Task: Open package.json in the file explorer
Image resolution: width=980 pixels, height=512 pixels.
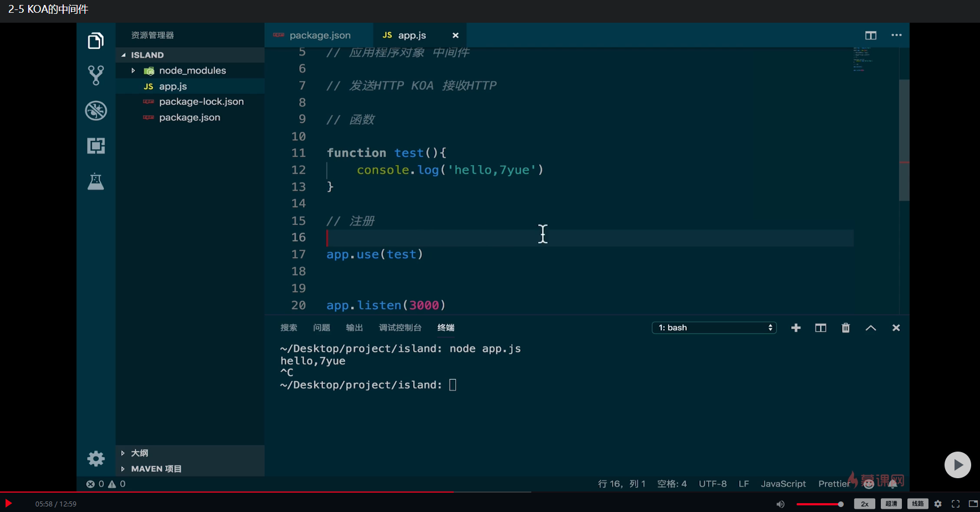Action: pyautogui.click(x=189, y=117)
